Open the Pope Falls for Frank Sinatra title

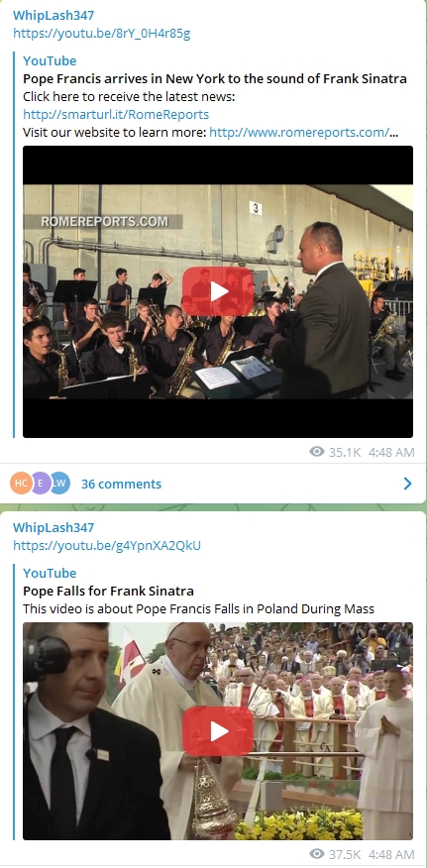(x=108, y=591)
